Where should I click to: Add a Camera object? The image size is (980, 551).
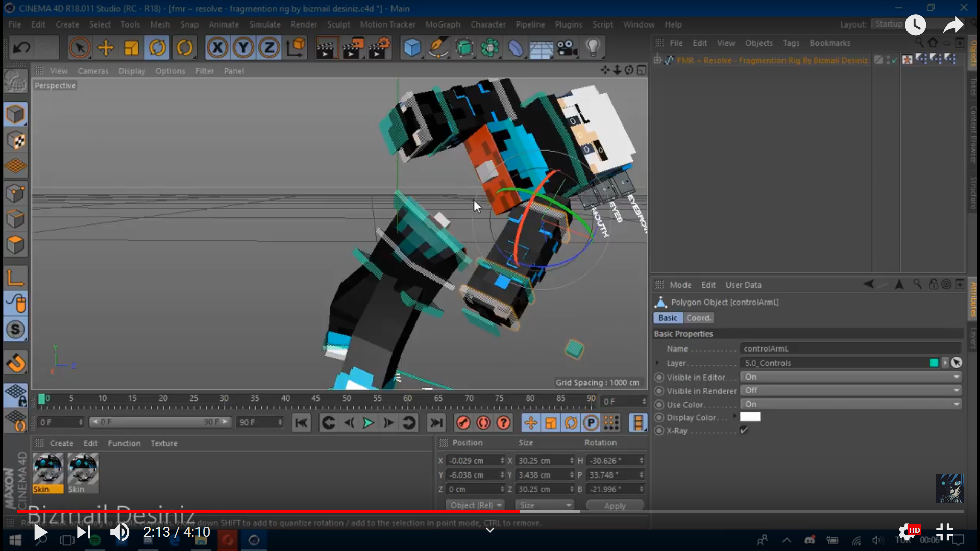(567, 48)
